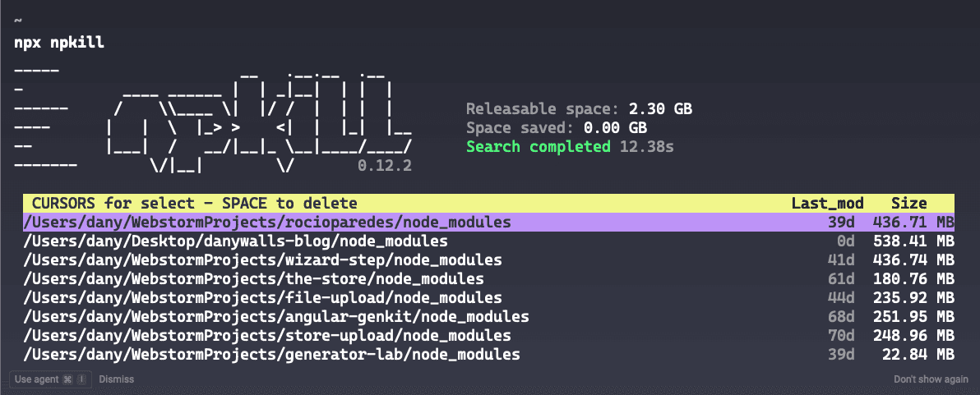Click the npkill version number 0.12.2
This screenshot has width=980, height=395.
coord(385,165)
